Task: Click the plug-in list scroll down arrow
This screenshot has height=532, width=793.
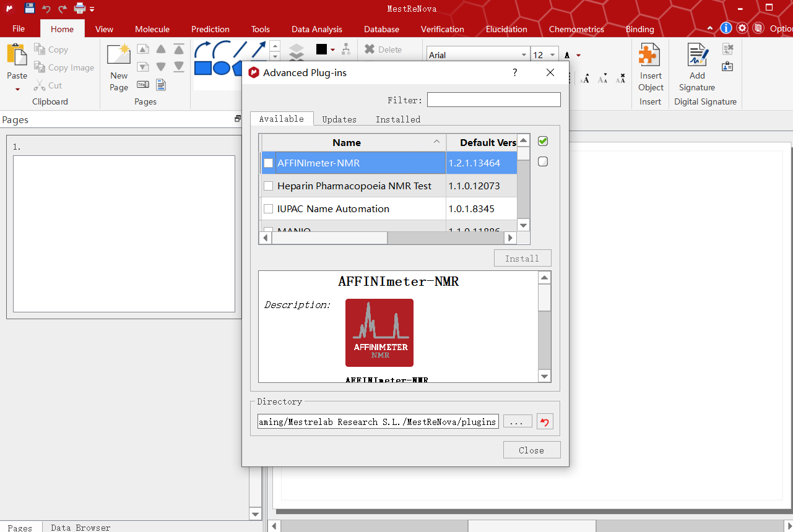Action: pos(524,225)
